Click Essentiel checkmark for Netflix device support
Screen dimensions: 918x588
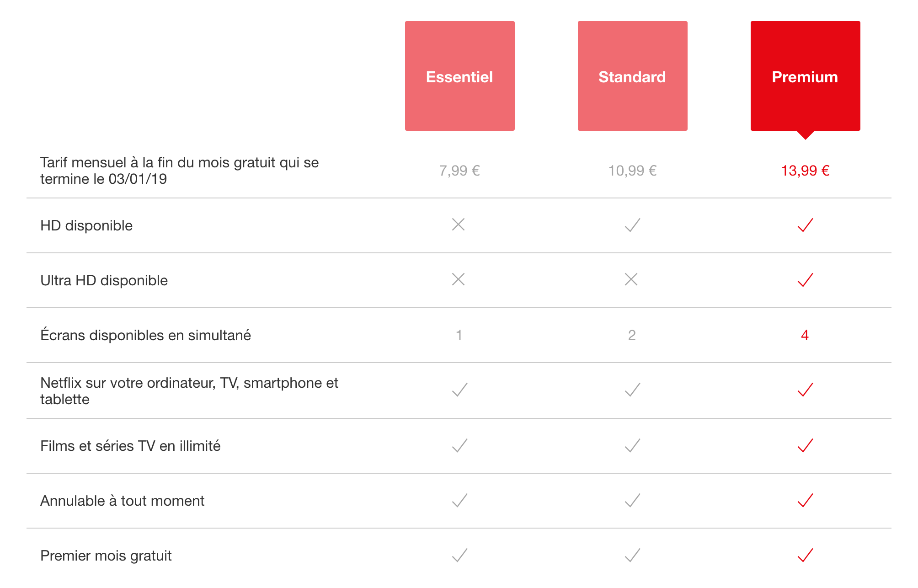pos(460,390)
